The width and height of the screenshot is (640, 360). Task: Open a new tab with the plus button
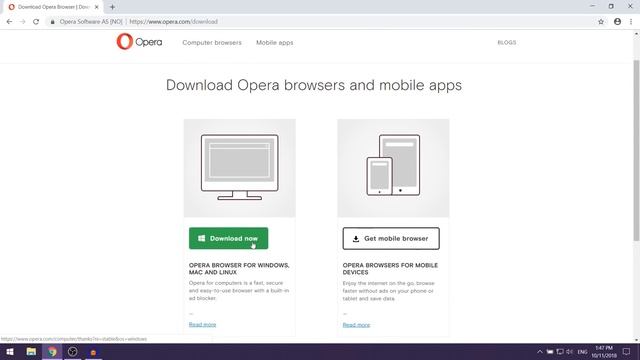[112, 7]
